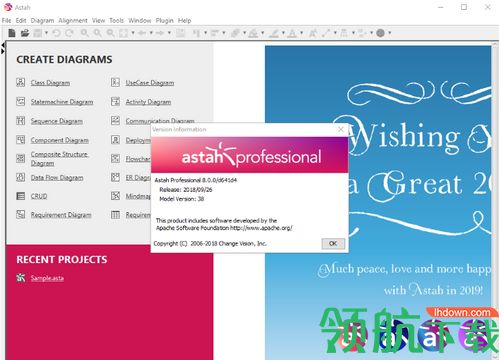Image resolution: width=499 pixels, height=360 pixels.
Task: Click the Wishing a Great New Year banner
Action: click(x=378, y=203)
